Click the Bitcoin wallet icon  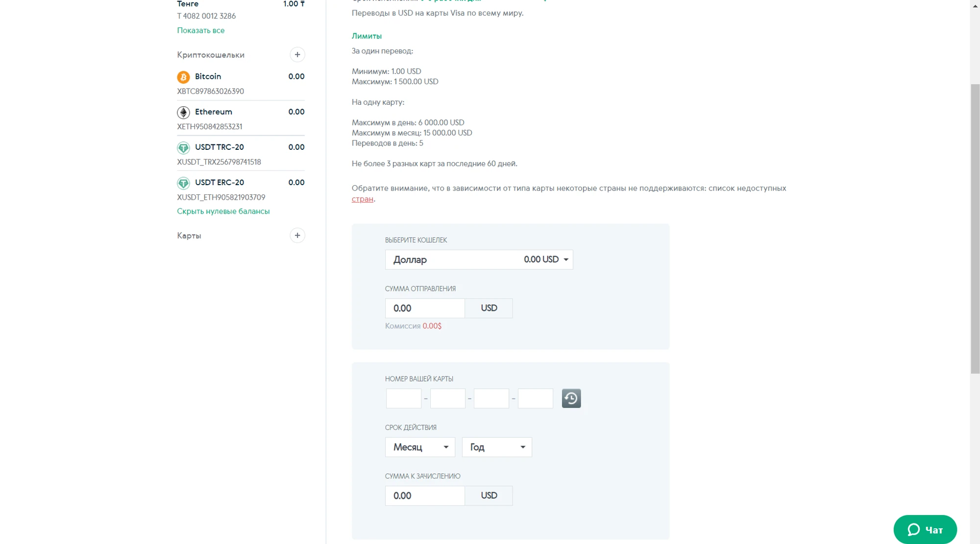point(183,77)
